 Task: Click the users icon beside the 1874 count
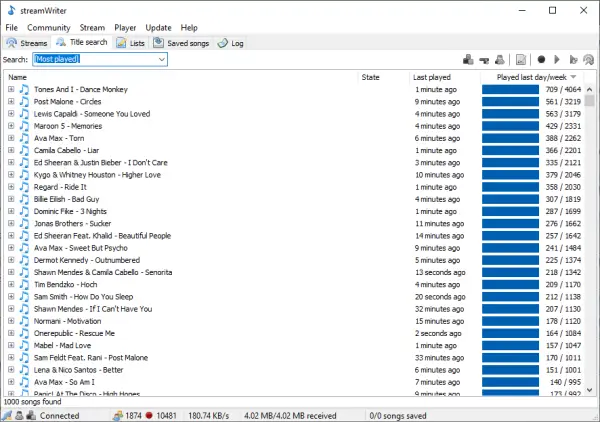[118, 415]
